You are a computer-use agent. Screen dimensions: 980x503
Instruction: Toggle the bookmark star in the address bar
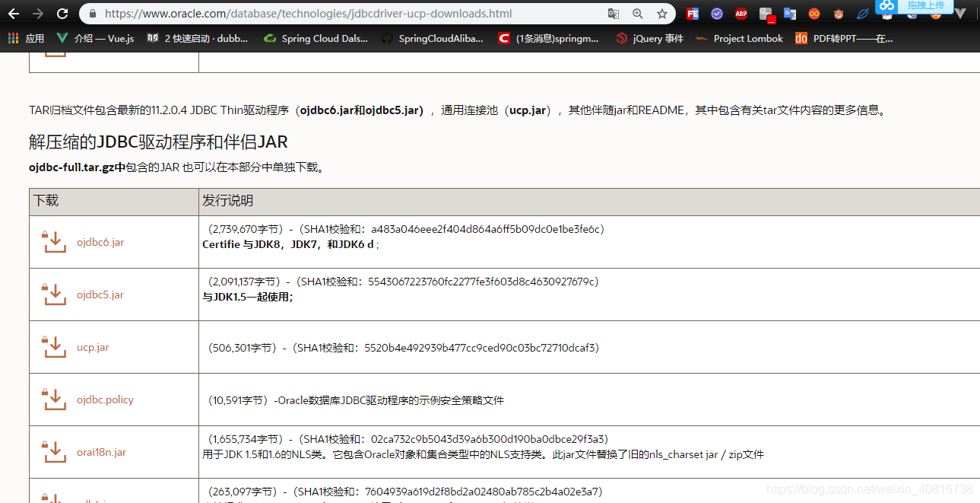point(662,13)
